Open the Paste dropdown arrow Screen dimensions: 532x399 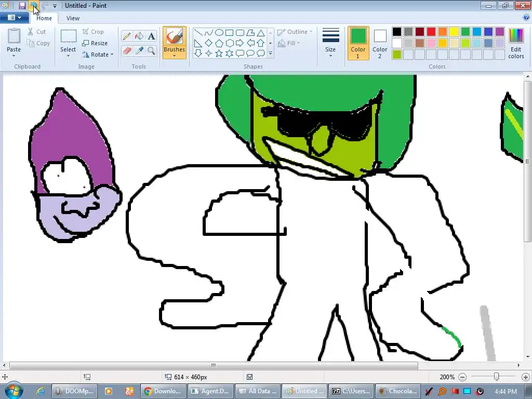[x=14, y=56]
